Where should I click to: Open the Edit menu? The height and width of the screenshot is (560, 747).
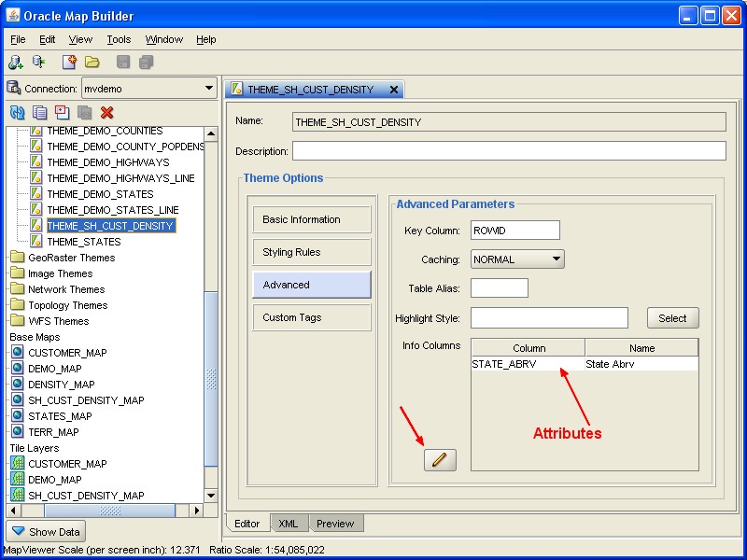click(48, 39)
